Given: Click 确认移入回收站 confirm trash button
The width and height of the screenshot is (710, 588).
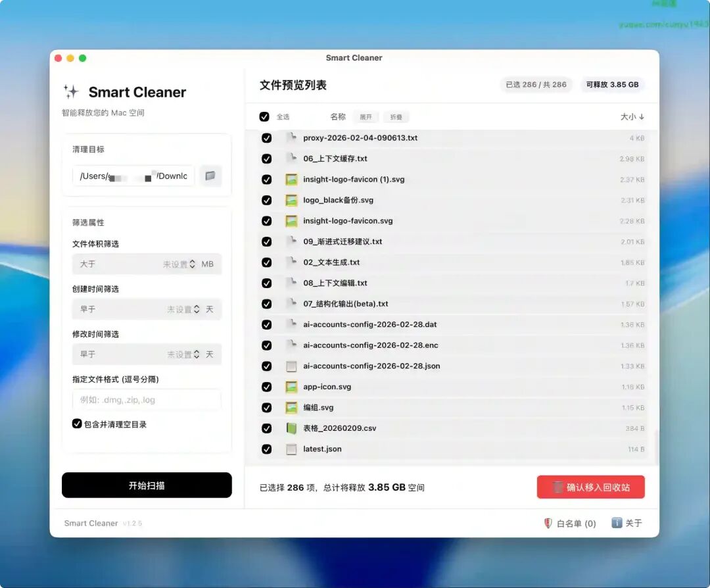Looking at the screenshot, I should pyautogui.click(x=590, y=487).
